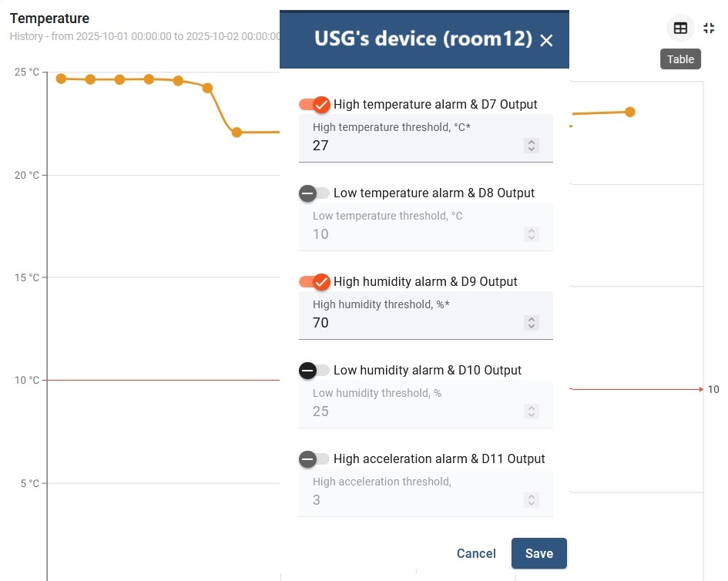The width and height of the screenshot is (728, 581).
Task: Click the red 10 °C threshold line
Action: [154, 380]
